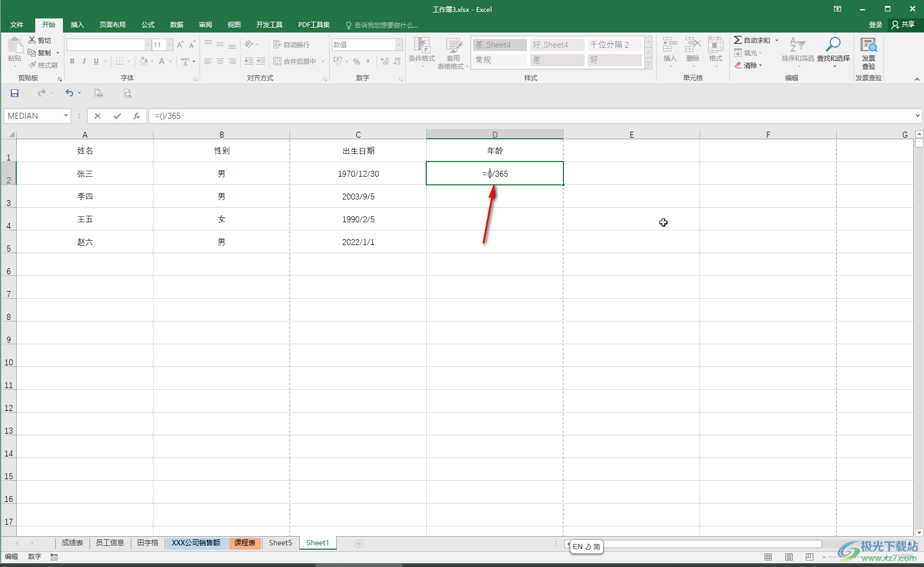Open the number format dropdown
This screenshot has width=924, height=567.
tap(399, 44)
